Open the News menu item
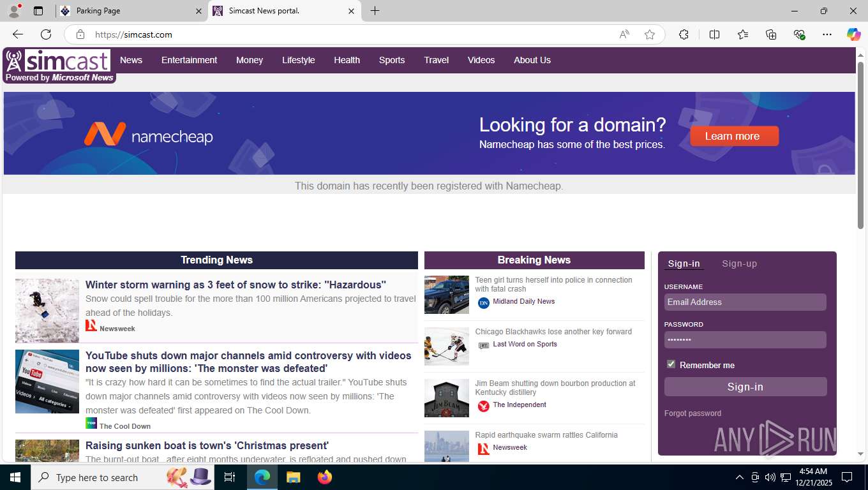Screen dimensions: 868x490 (x=131, y=60)
